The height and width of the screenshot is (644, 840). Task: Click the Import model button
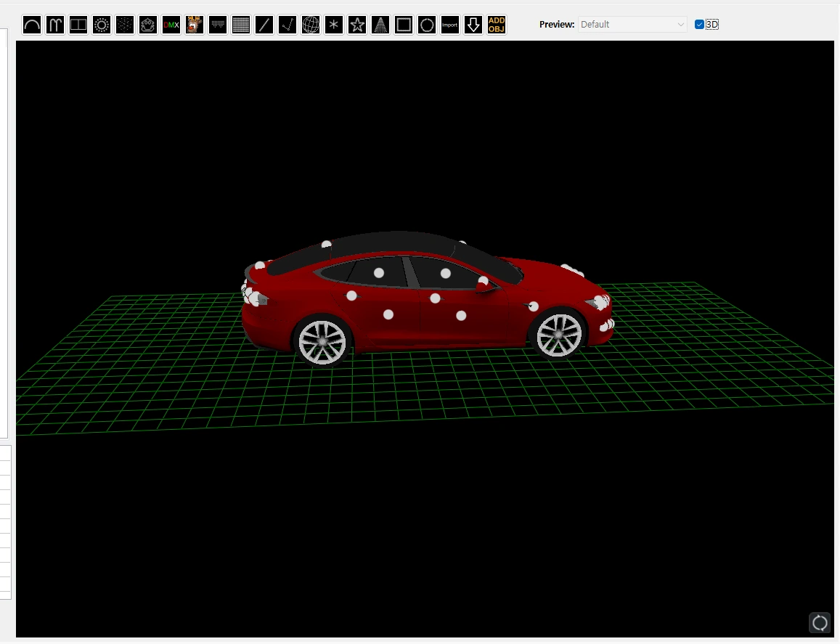(x=450, y=25)
